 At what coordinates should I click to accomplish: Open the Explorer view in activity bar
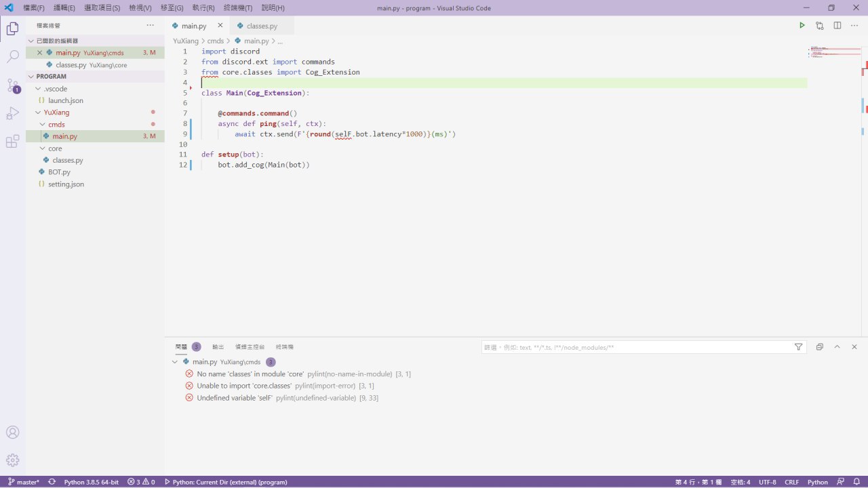point(12,28)
